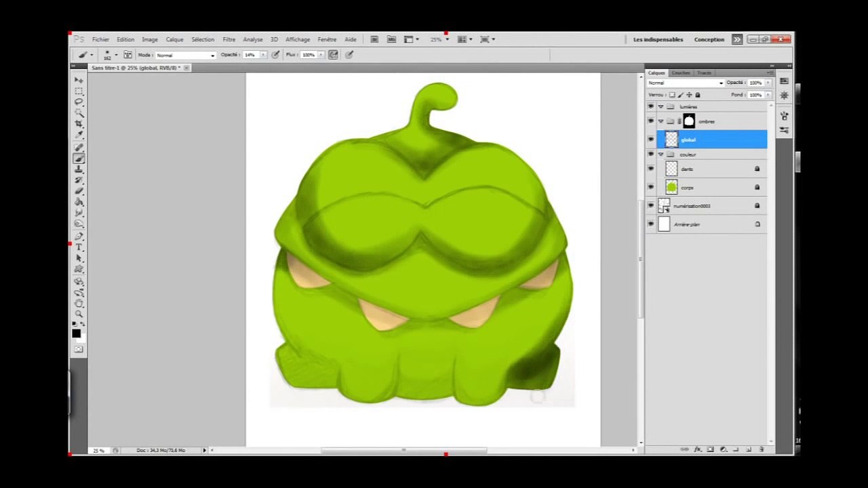
Task: Hide the corps layer
Action: 651,187
